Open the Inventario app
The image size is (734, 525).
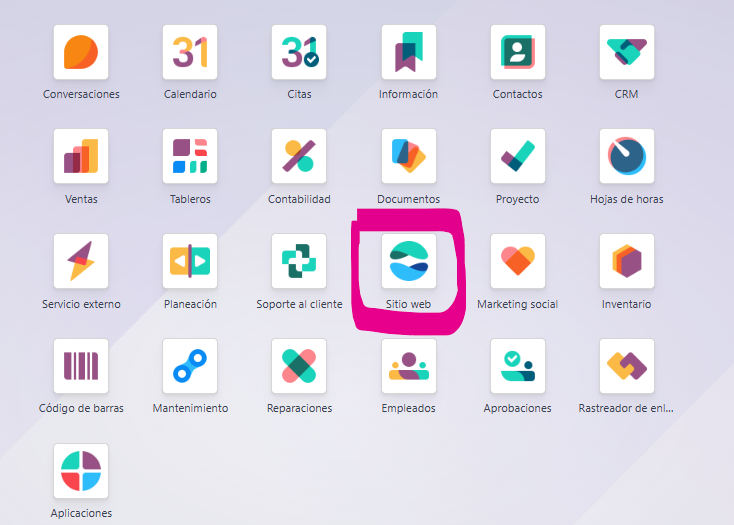click(626, 262)
